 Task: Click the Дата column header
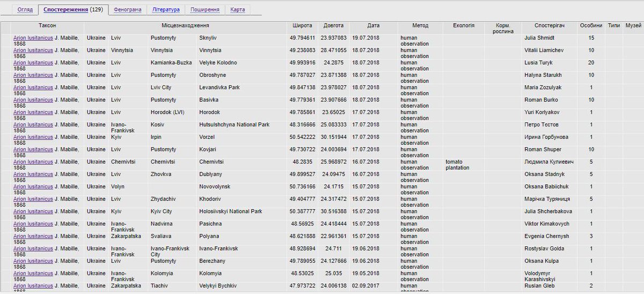[x=374, y=25]
